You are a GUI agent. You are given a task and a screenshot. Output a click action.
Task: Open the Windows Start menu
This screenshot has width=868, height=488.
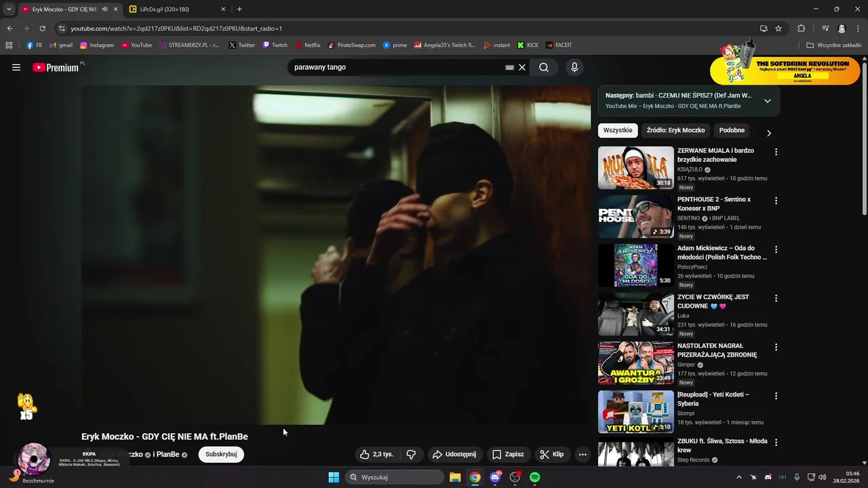click(x=334, y=477)
